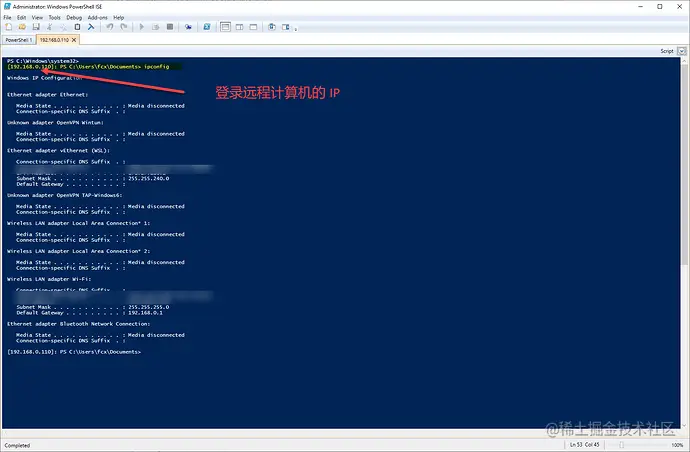Click the Windows IP Configuration line
The width and height of the screenshot is (690, 452).
click(44, 78)
